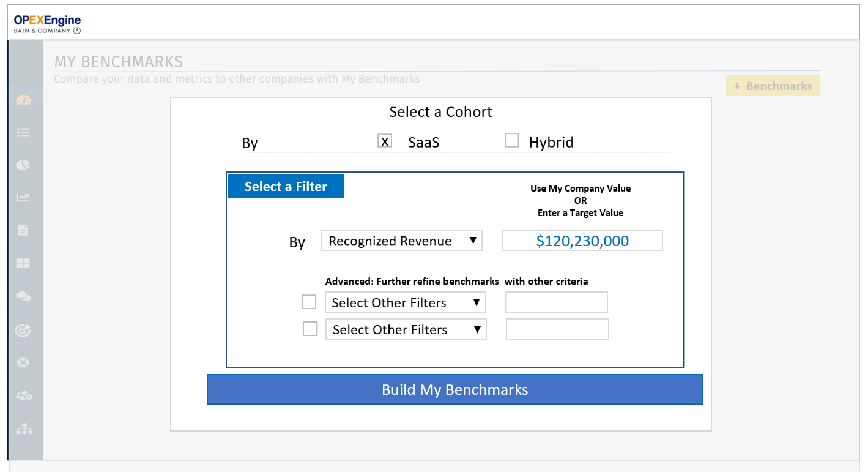This screenshot has height=472, width=868.
Task: Open the target goal sidebar icon
Action: point(23,330)
